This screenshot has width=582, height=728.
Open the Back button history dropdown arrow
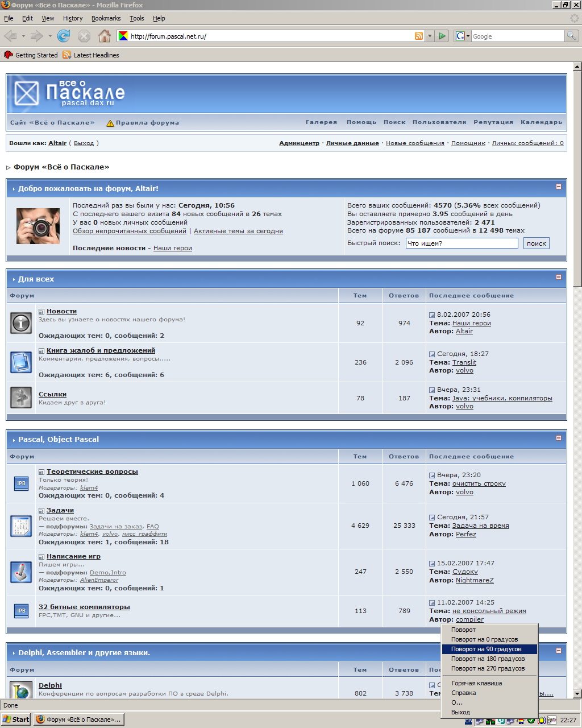tap(23, 36)
